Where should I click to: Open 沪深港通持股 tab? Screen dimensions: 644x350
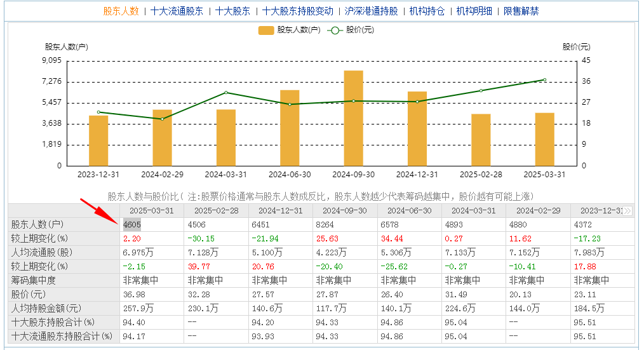click(x=372, y=11)
